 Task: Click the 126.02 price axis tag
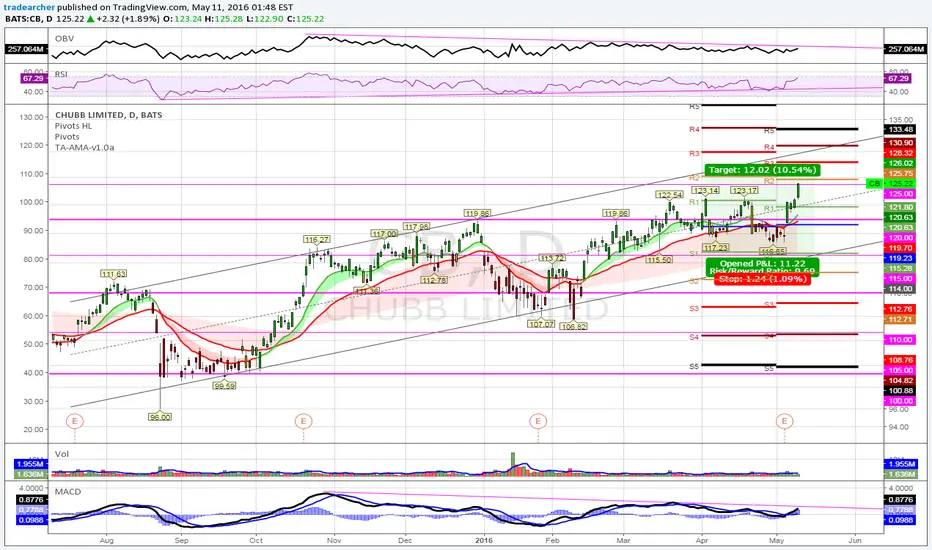pos(900,163)
